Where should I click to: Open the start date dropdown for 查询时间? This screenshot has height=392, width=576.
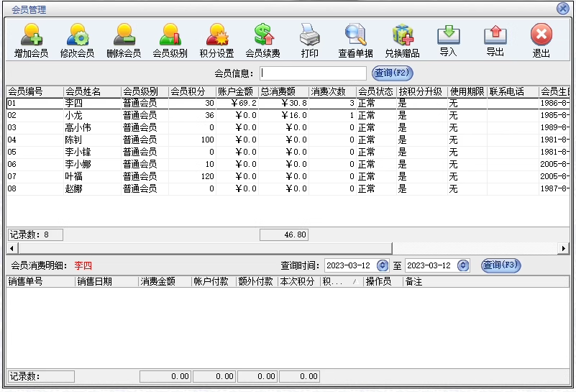click(383, 265)
